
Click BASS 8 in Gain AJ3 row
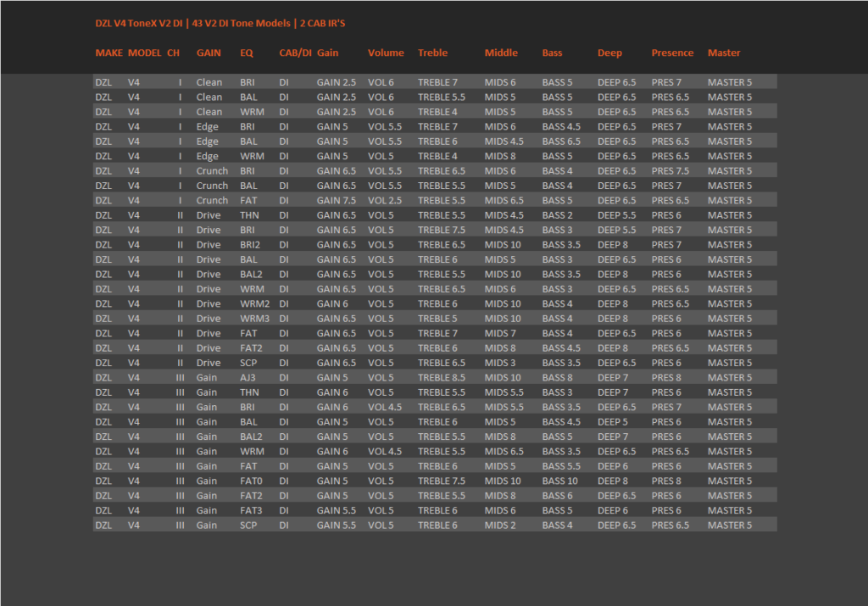pyautogui.click(x=558, y=377)
